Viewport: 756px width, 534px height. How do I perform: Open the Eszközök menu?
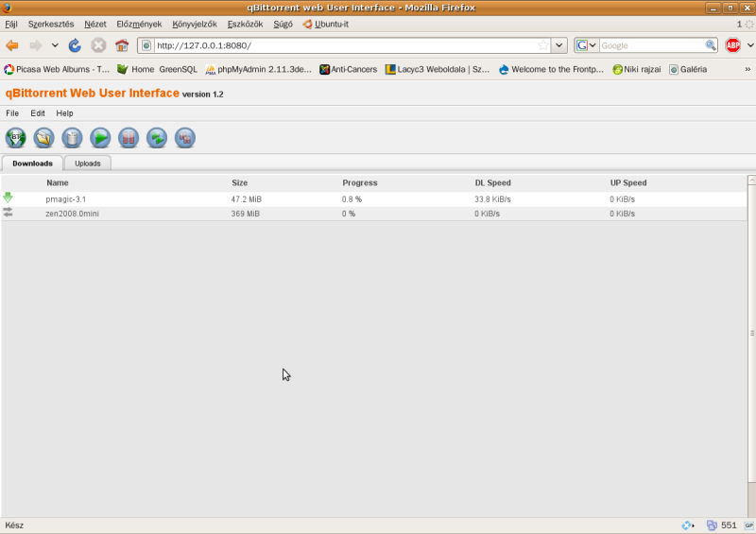coord(245,25)
